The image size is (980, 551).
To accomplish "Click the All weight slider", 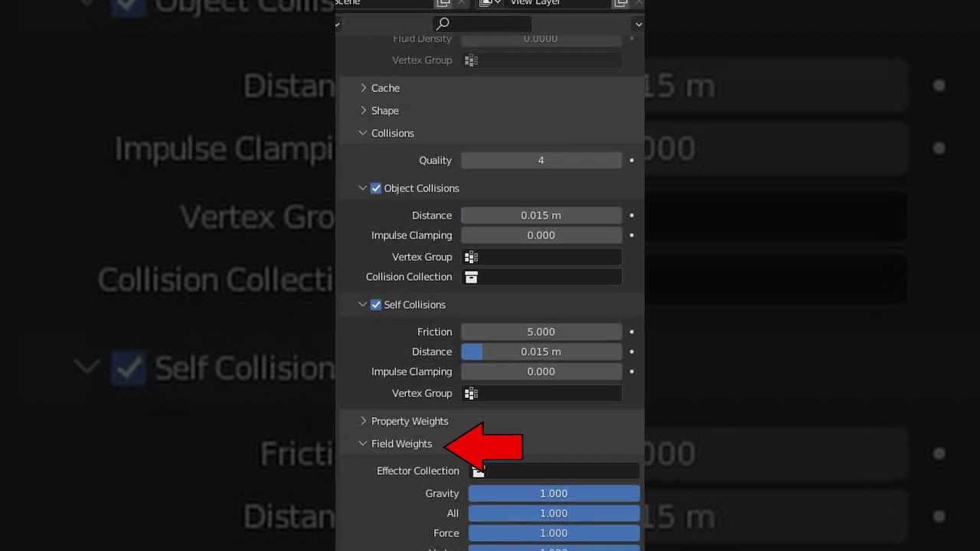I will (x=554, y=514).
